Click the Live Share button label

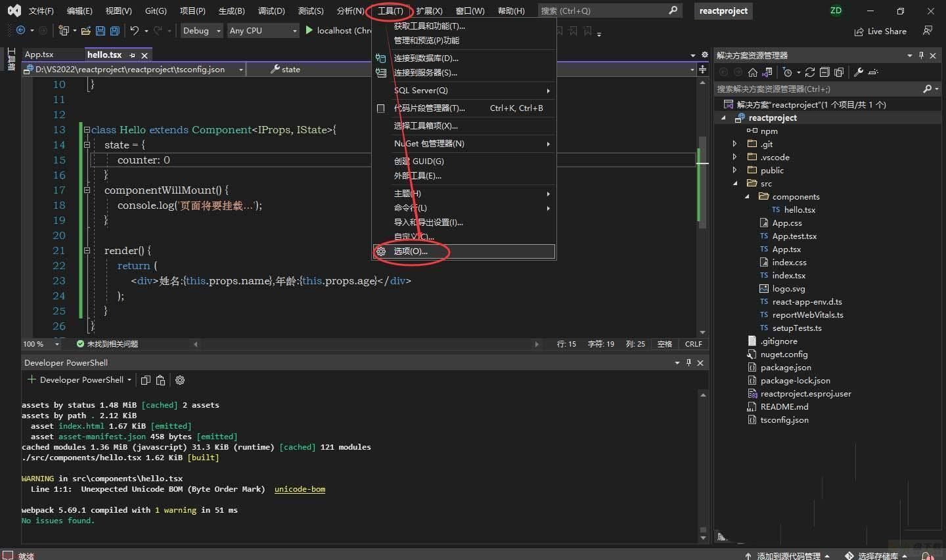[887, 32]
